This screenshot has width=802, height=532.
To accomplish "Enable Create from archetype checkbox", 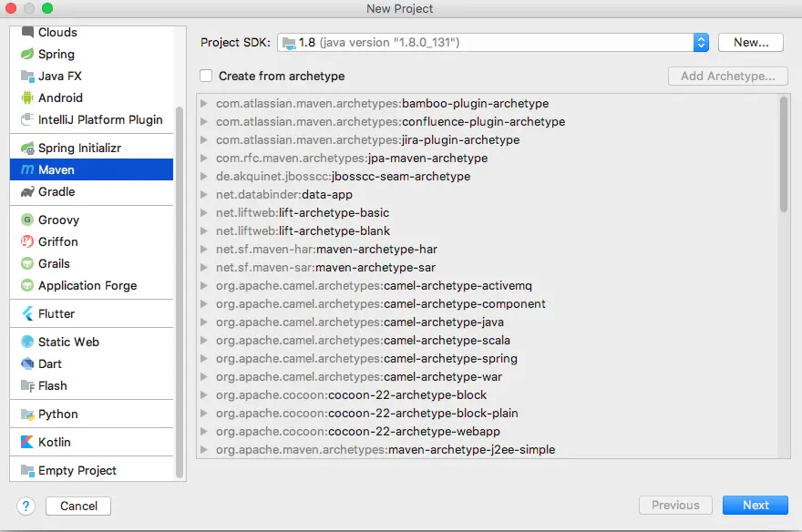I will pos(206,76).
